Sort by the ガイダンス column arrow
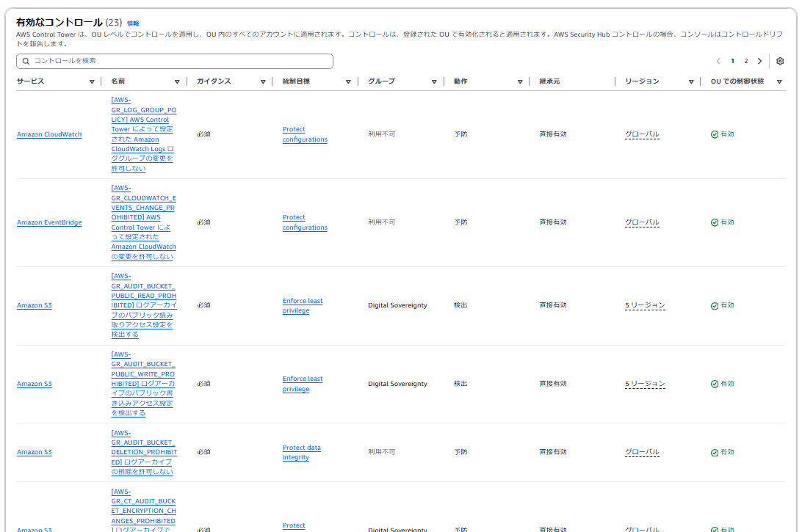 click(x=263, y=81)
